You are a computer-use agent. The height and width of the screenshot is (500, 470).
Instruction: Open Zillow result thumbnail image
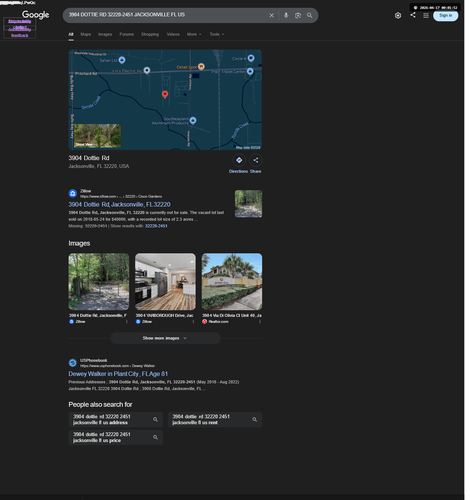(248, 204)
